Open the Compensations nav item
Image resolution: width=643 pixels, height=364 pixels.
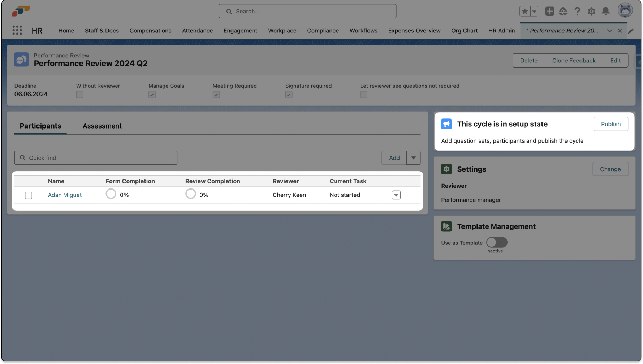coord(150,31)
